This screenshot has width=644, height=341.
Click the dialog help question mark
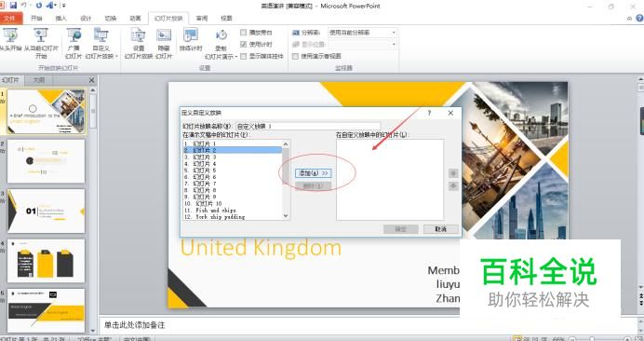[429, 113]
